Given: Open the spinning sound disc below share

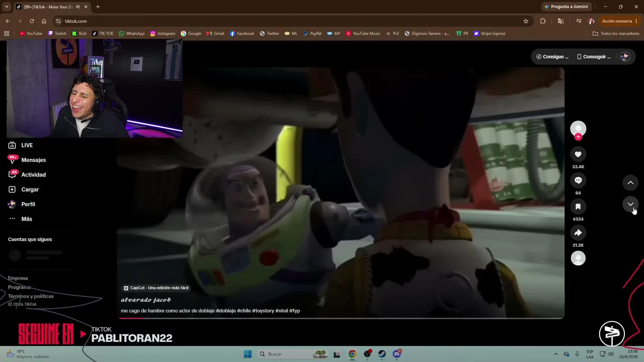Looking at the screenshot, I should click(x=578, y=258).
